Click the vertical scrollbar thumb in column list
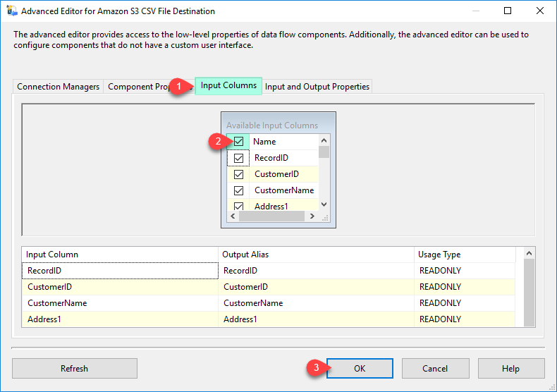557x392 pixels. 324,152
